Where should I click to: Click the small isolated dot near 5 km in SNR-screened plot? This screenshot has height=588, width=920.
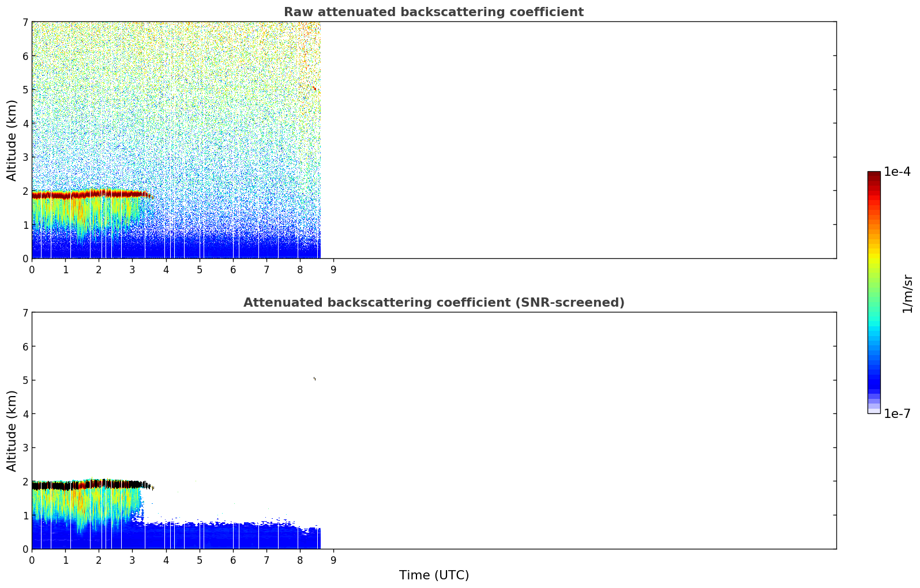314,379
